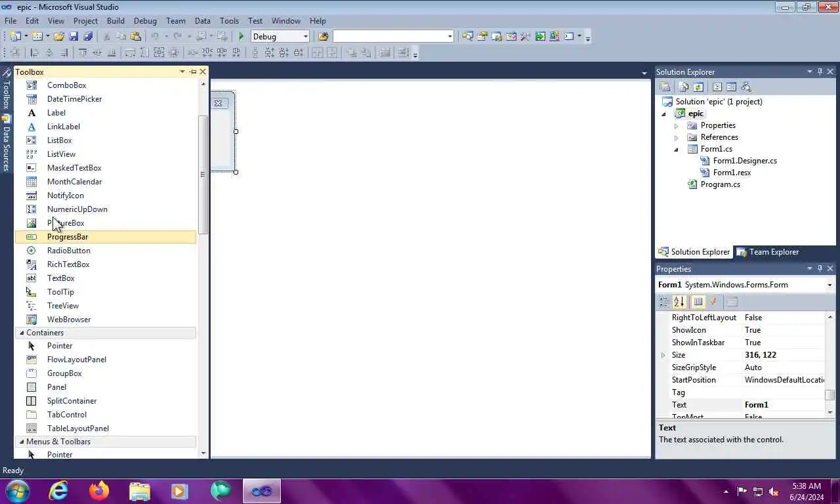Click Solution Explorer's View Class Diagram icon
This screenshot has width=840, height=504.
point(745,87)
